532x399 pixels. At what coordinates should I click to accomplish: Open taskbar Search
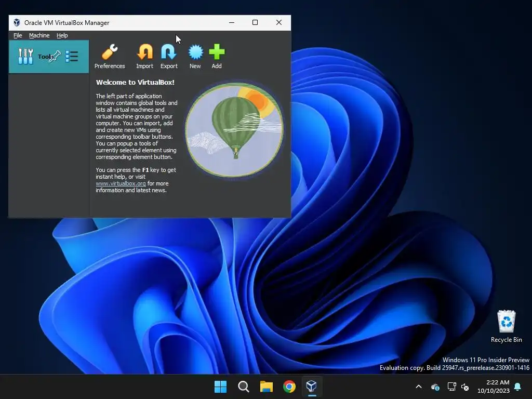pos(244,387)
